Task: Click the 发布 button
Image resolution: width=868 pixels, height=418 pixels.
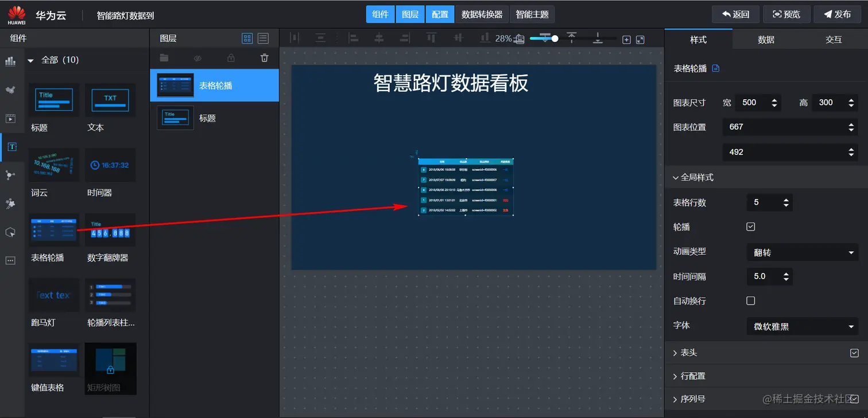Action: [x=837, y=14]
